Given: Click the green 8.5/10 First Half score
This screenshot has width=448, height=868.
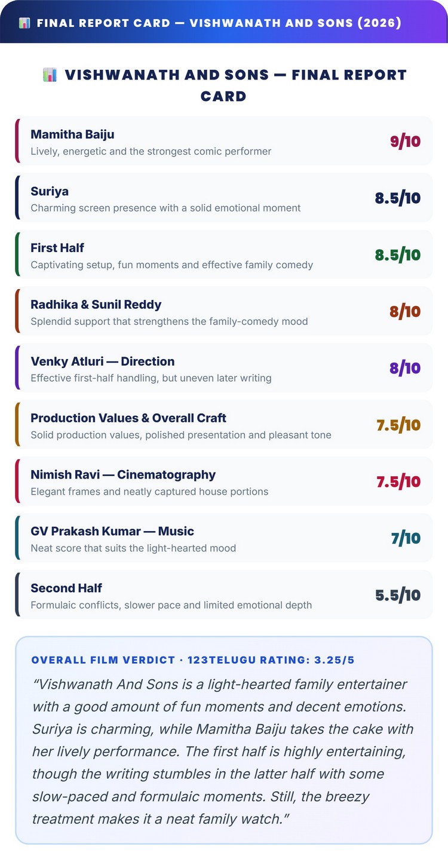Looking at the screenshot, I should click(398, 255).
